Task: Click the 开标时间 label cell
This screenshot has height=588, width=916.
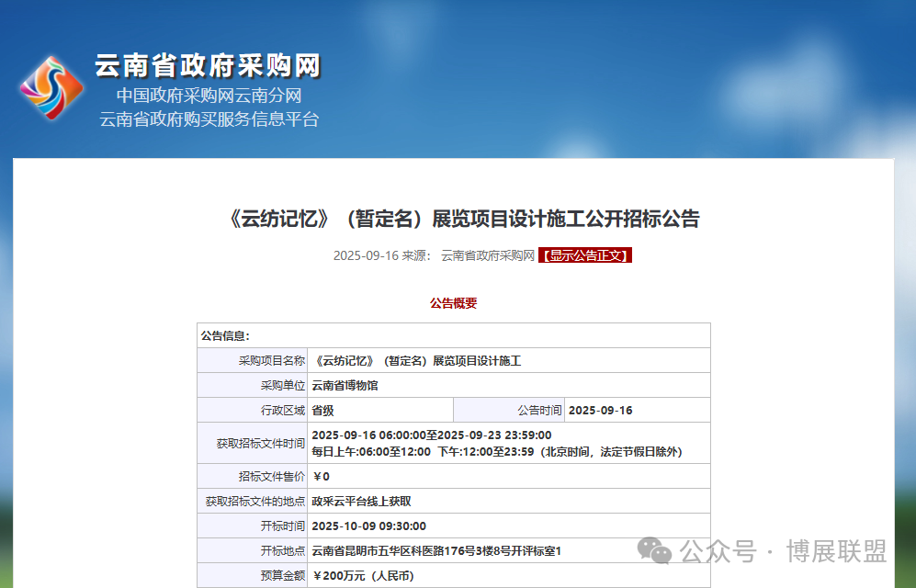Action: point(253,526)
